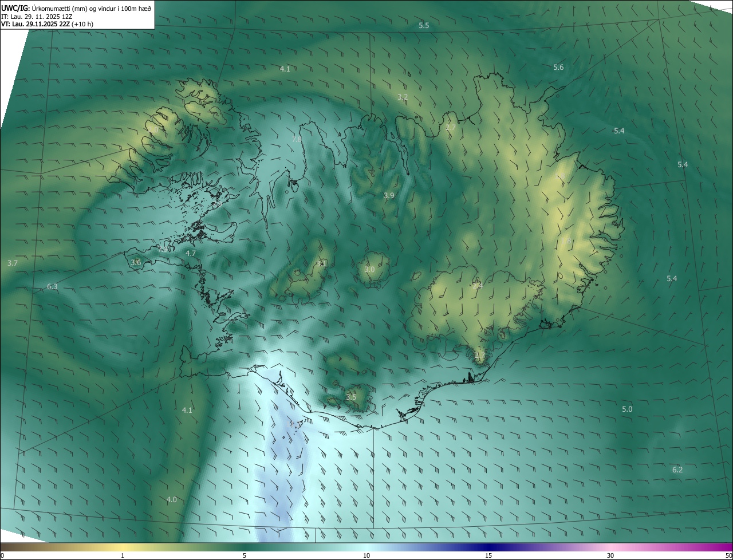Click the colorbar tick label 30
This screenshot has height=560, width=733.
pos(610,556)
